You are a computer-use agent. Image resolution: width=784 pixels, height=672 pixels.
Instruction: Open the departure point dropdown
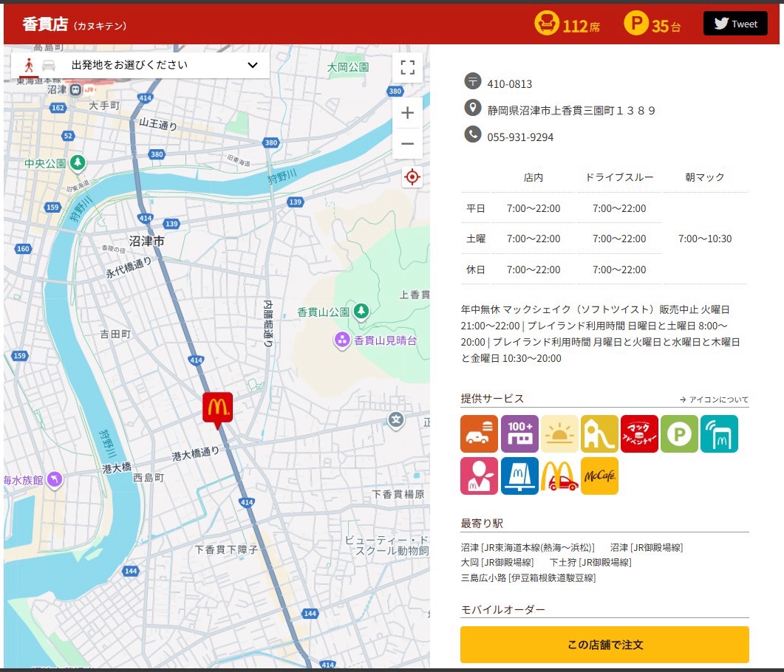coord(140,65)
